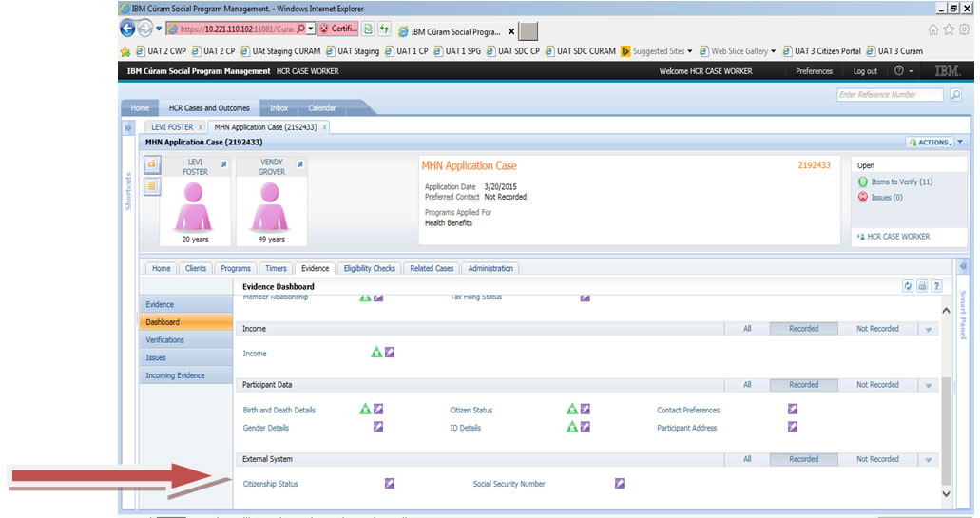Select Recorded filter in External System section

click(804, 459)
